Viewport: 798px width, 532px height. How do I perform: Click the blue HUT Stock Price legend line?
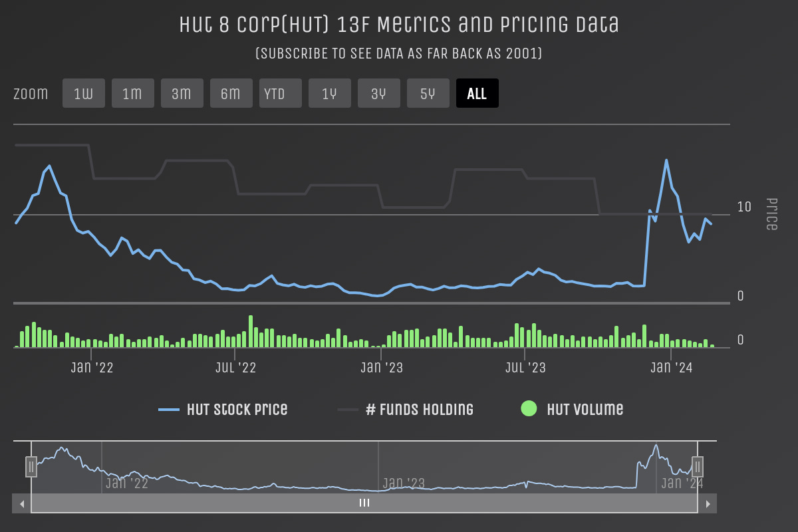[169, 410]
